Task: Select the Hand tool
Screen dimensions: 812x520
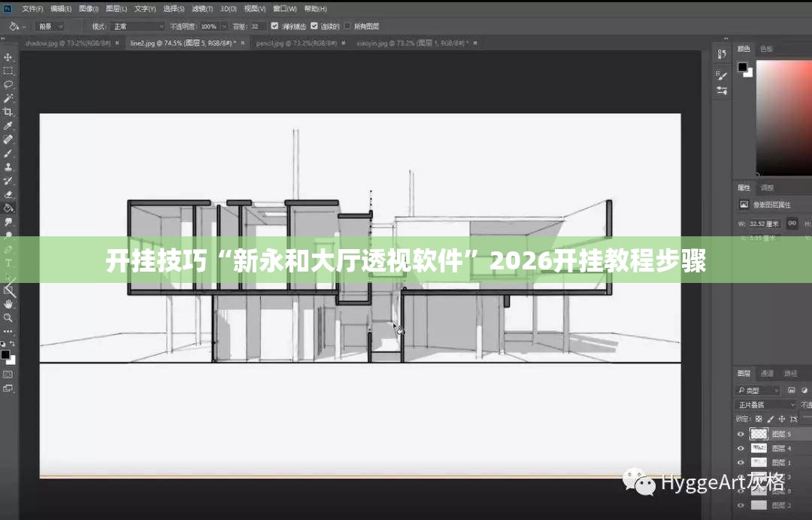Action: click(8, 304)
